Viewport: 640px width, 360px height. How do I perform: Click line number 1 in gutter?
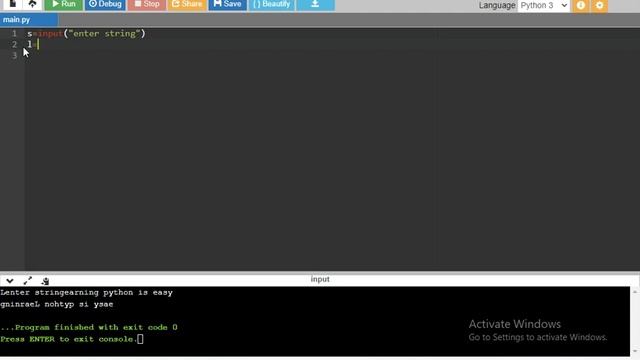14,33
